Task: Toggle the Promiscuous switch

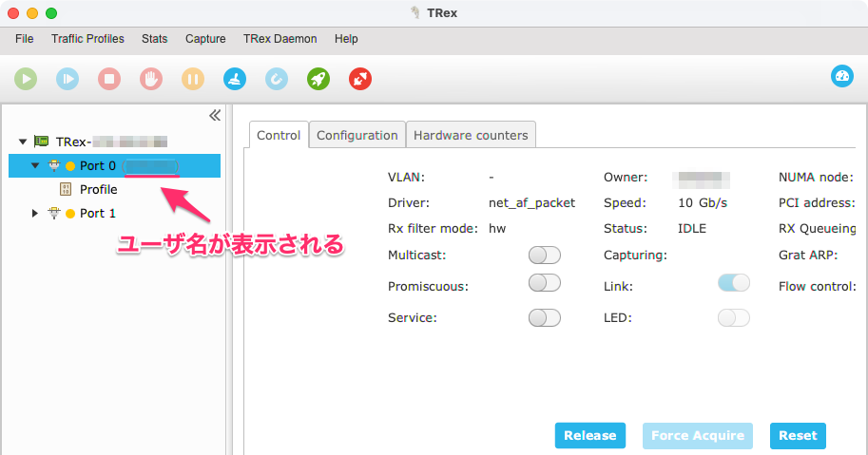Action: (x=545, y=283)
